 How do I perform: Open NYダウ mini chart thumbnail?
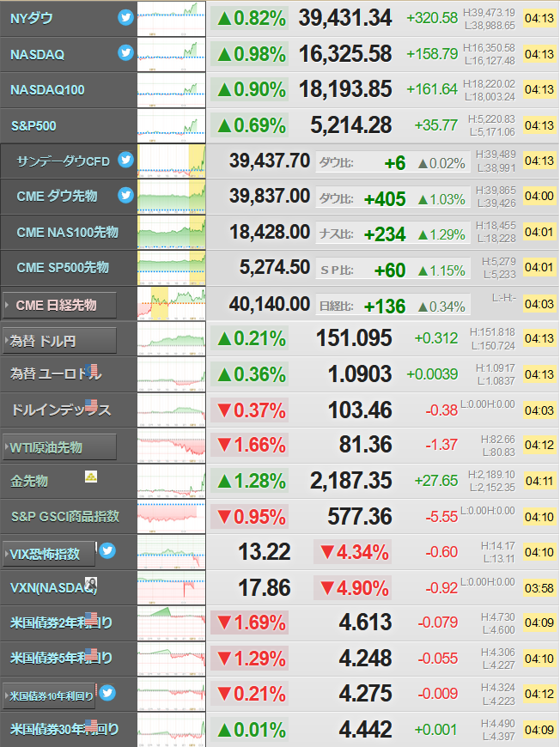(172, 19)
